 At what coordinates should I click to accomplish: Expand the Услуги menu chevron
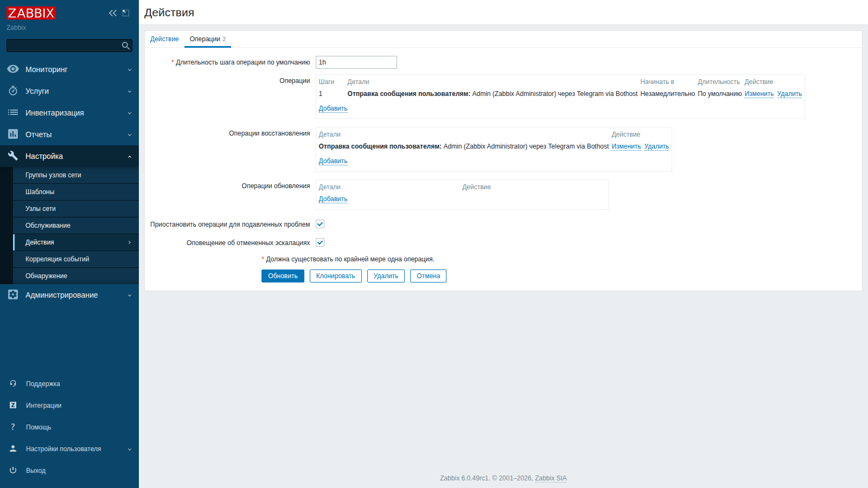click(130, 92)
